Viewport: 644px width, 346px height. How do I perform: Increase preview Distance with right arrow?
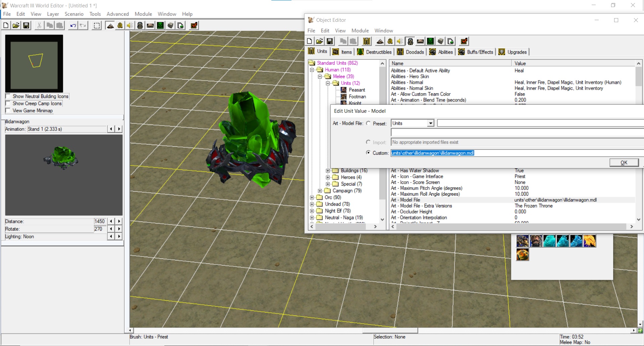click(x=119, y=221)
